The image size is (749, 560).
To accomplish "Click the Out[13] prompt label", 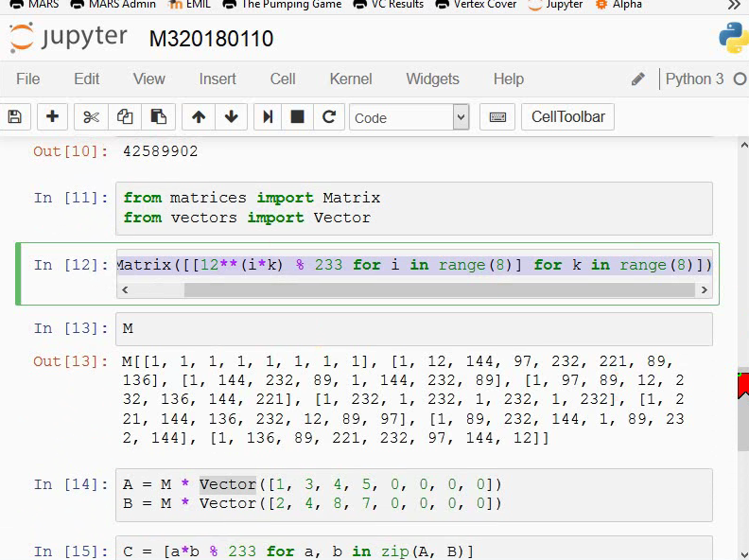I will (71, 361).
